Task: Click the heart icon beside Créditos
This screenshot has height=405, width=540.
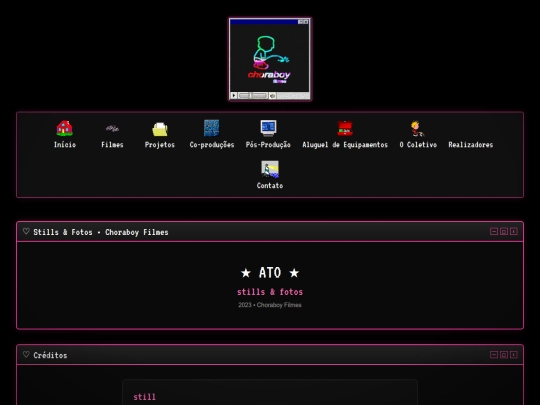Action: click(26, 354)
